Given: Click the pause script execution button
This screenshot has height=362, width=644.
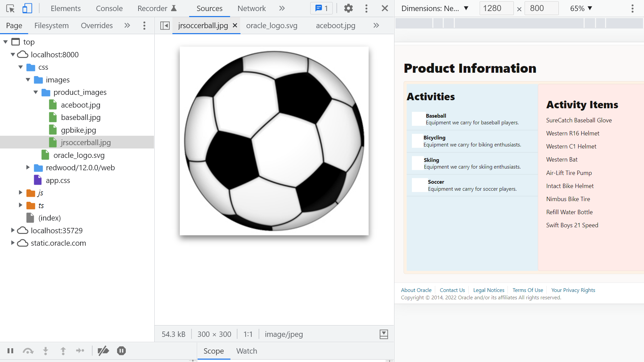Looking at the screenshot, I should click(10, 351).
